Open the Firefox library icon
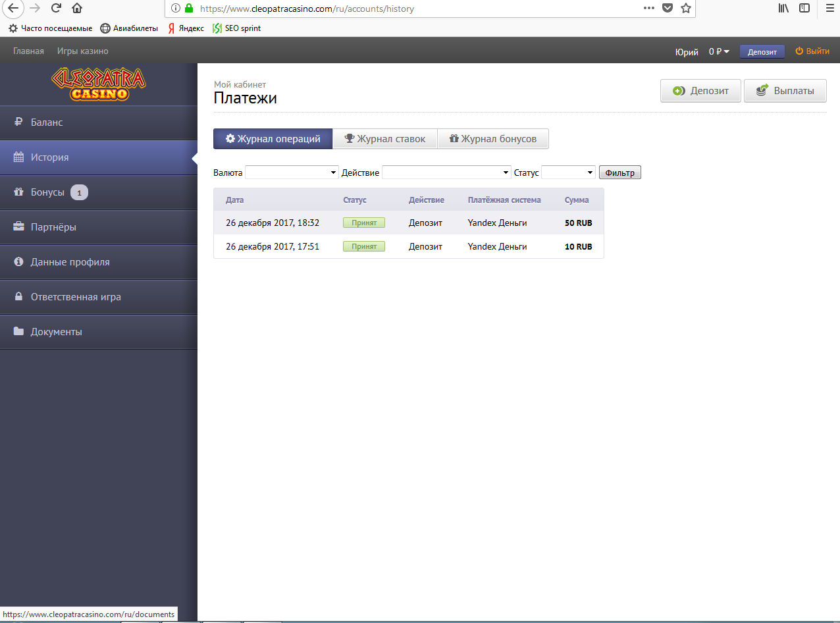840x623 pixels. pyautogui.click(x=783, y=9)
